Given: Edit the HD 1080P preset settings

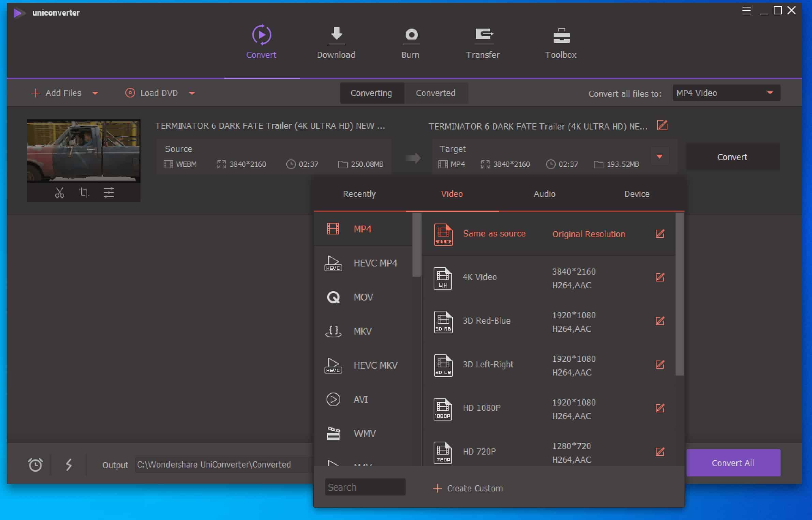Looking at the screenshot, I should pos(660,408).
